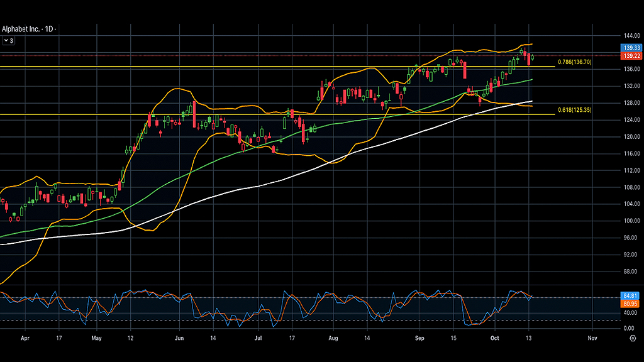Click the 15 date after Sep
This screenshot has width=644, height=362.
453,338
